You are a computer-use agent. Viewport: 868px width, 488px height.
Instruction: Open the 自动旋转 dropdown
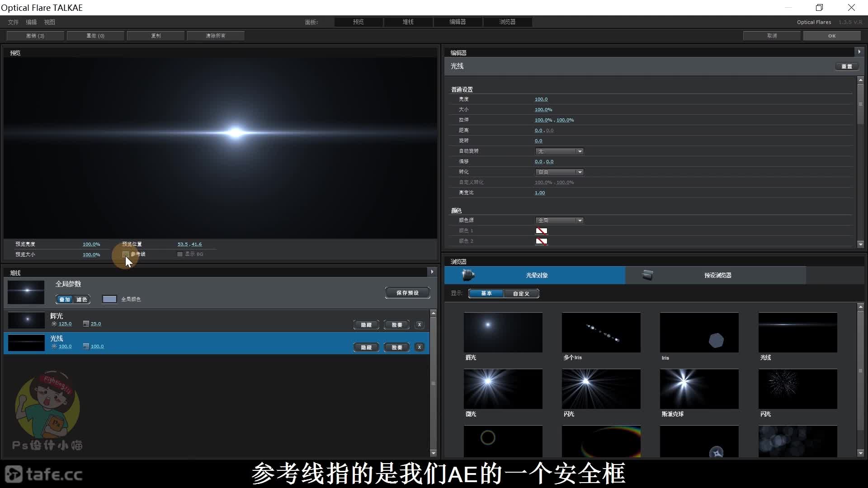click(559, 151)
